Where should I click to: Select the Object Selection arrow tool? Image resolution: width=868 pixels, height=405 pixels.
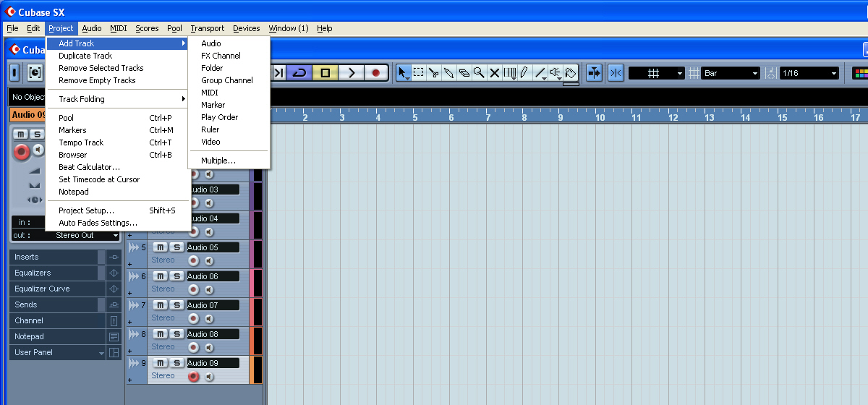(404, 73)
